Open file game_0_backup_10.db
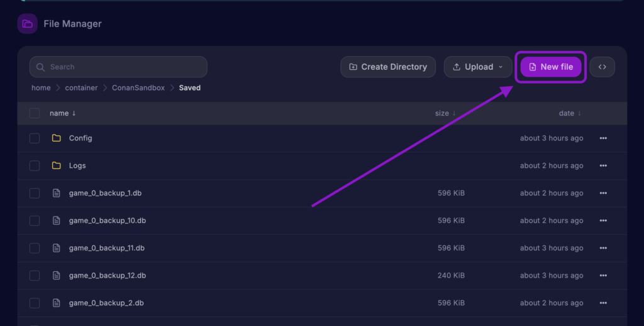Viewport: 644px width, 326px height. click(x=107, y=221)
